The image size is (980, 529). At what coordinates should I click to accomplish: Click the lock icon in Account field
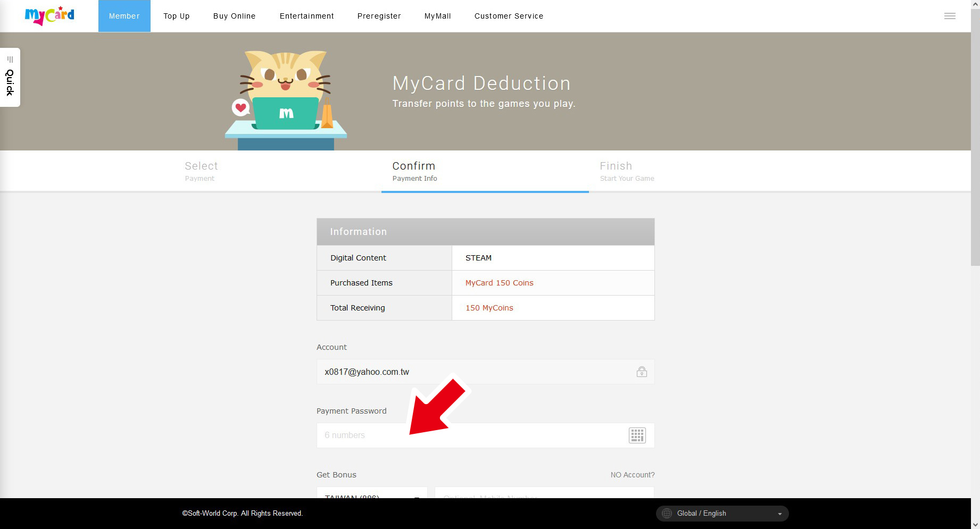coord(642,372)
